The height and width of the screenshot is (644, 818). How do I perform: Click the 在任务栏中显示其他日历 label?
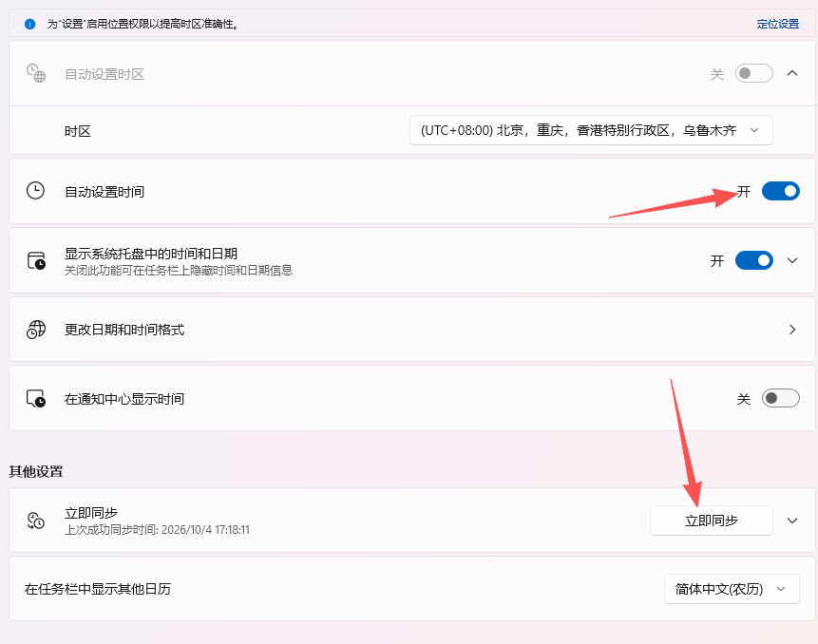point(98,589)
